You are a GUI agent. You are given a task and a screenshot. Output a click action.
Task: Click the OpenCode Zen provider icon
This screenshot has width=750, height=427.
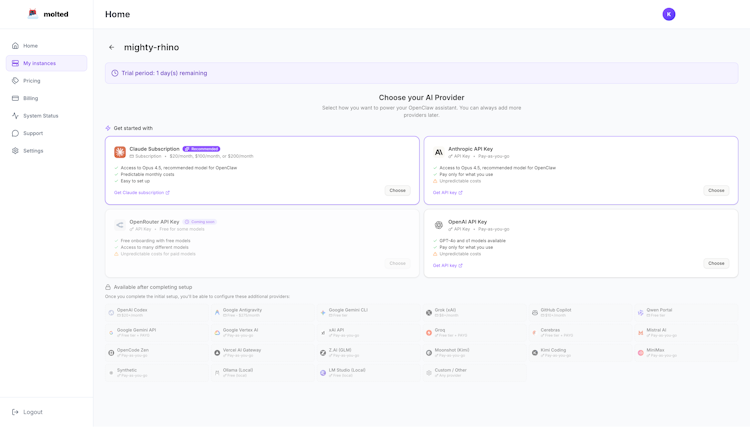pyautogui.click(x=111, y=353)
